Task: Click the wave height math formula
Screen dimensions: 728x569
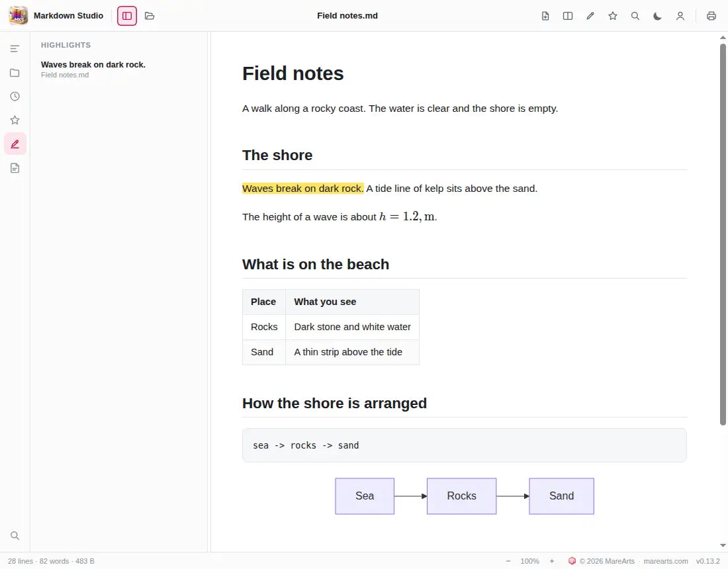Action: (408, 217)
